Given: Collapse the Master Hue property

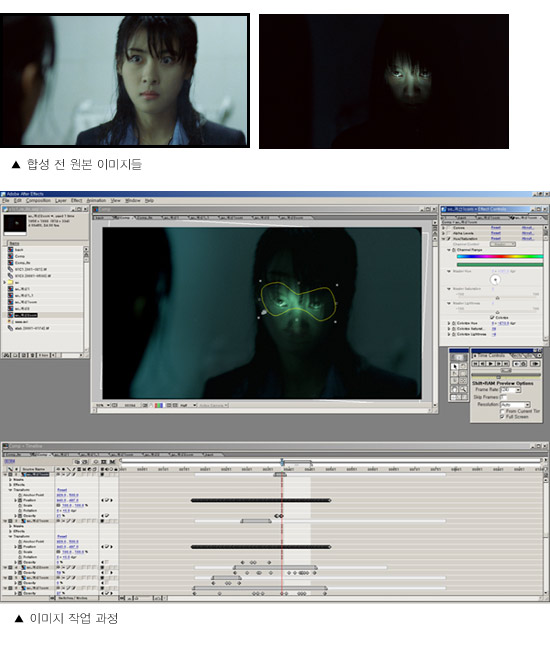Looking at the screenshot, I should (x=449, y=271).
